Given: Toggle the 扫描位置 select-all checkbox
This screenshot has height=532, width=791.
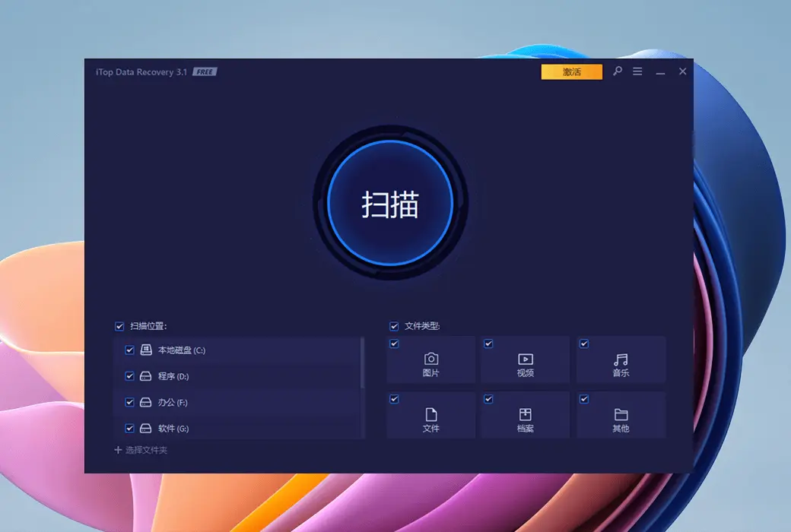Looking at the screenshot, I should coord(119,326).
